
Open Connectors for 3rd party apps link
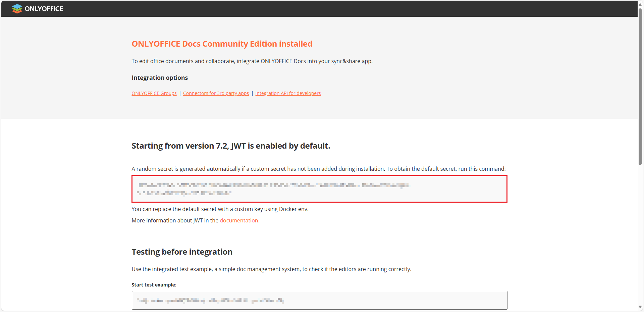(216, 93)
